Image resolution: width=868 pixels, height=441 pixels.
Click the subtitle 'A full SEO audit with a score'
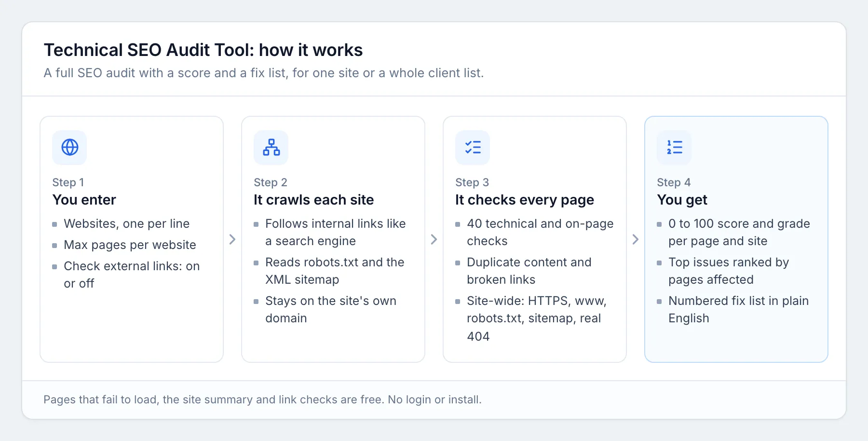point(264,73)
